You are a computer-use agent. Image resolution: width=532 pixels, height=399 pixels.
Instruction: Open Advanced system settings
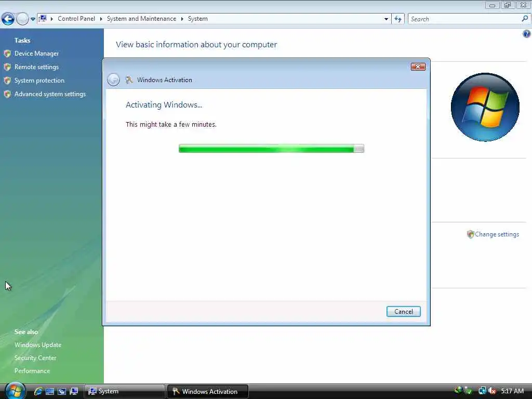pos(50,94)
